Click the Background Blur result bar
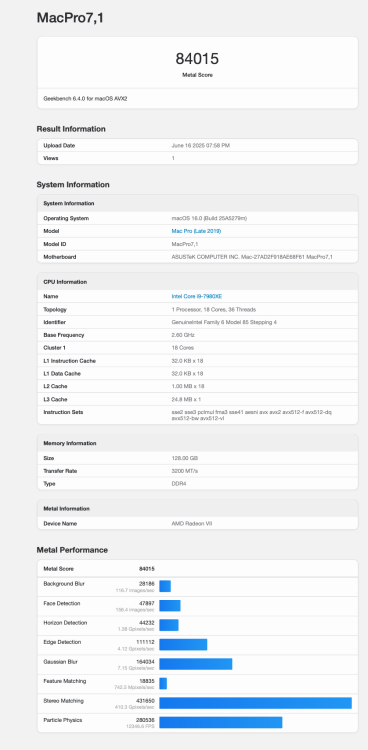 click(x=165, y=586)
